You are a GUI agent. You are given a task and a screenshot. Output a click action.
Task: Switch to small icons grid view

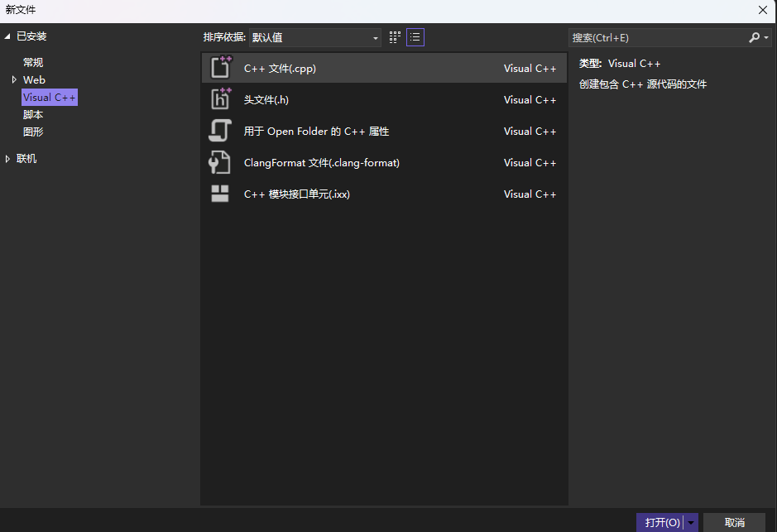[395, 38]
